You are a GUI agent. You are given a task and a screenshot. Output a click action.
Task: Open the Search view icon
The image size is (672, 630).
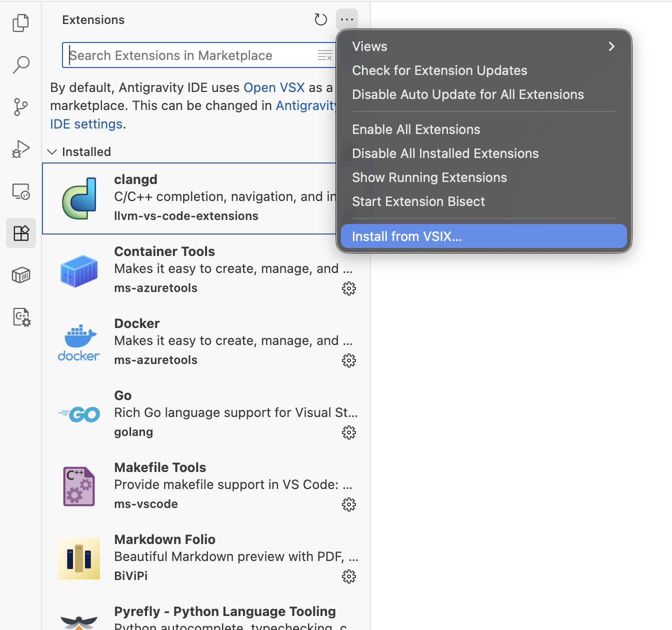[20, 64]
